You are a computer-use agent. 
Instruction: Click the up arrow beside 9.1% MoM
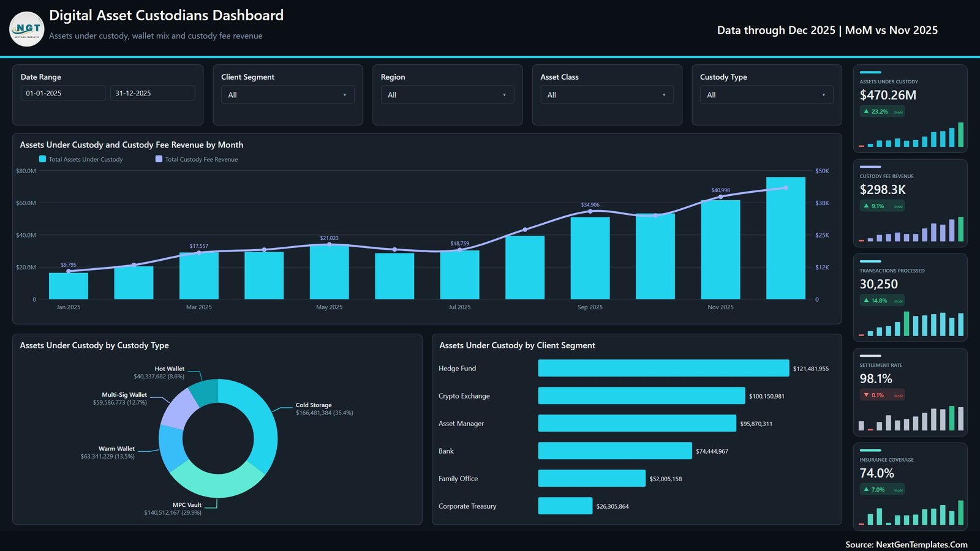[x=866, y=206]
